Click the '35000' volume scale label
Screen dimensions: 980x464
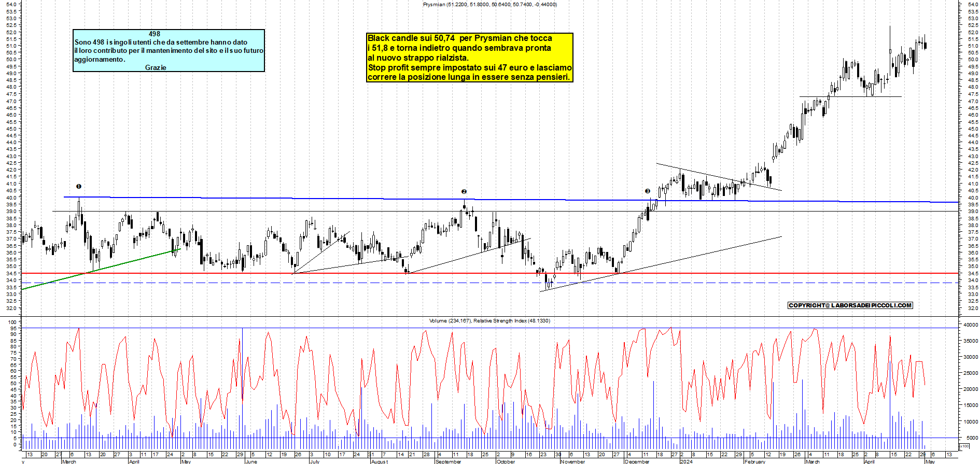tap(971, 341)
